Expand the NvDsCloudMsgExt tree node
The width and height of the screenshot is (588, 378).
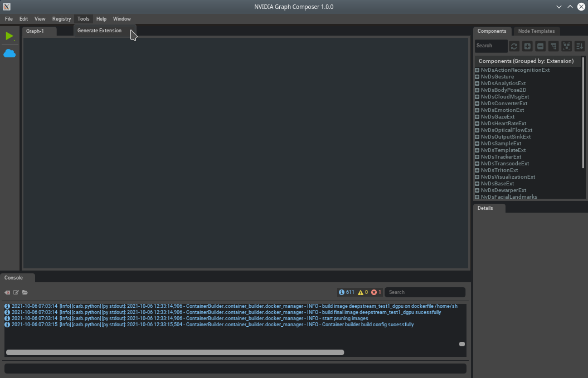pyautogui.click(x=477, y=97)
